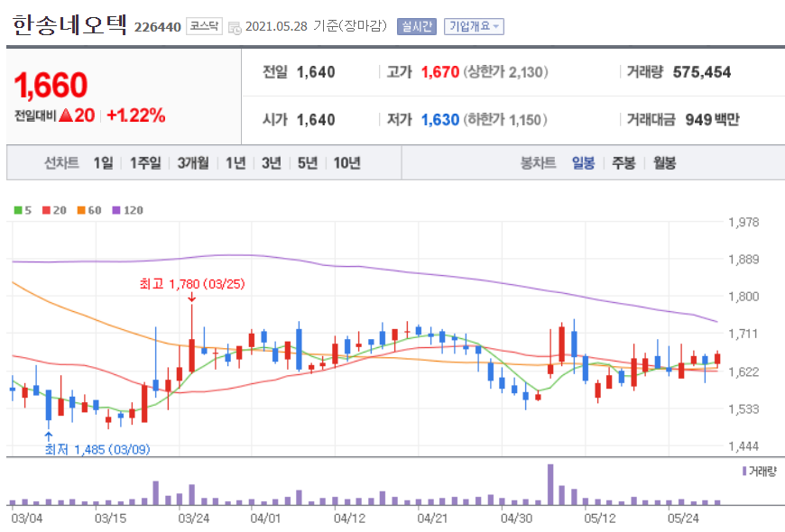The width and height of the screenshot is (785, 532).
Task: Click the 코스닥 market badge
Action: (204, 26)
